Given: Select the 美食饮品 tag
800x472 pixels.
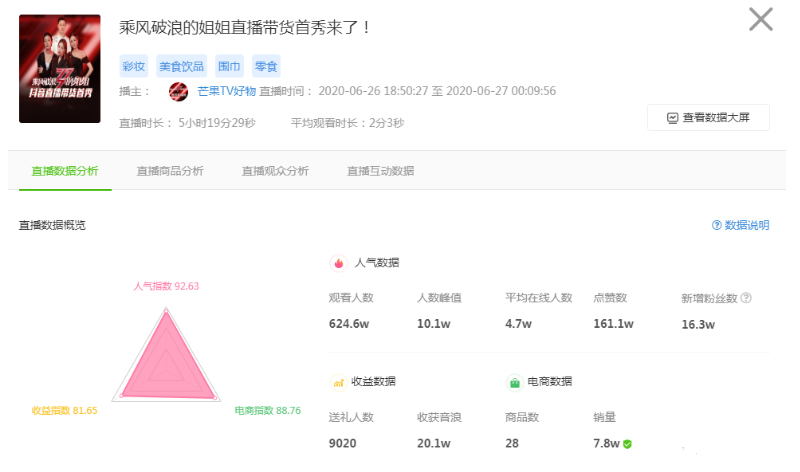Looking at the screenshot, I should coord(181,66).
